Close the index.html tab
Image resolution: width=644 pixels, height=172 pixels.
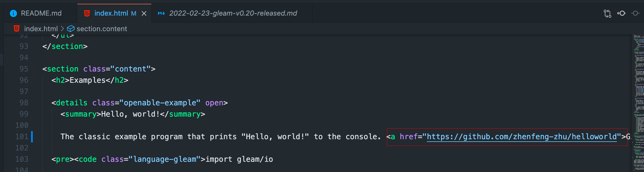(144, 13)
